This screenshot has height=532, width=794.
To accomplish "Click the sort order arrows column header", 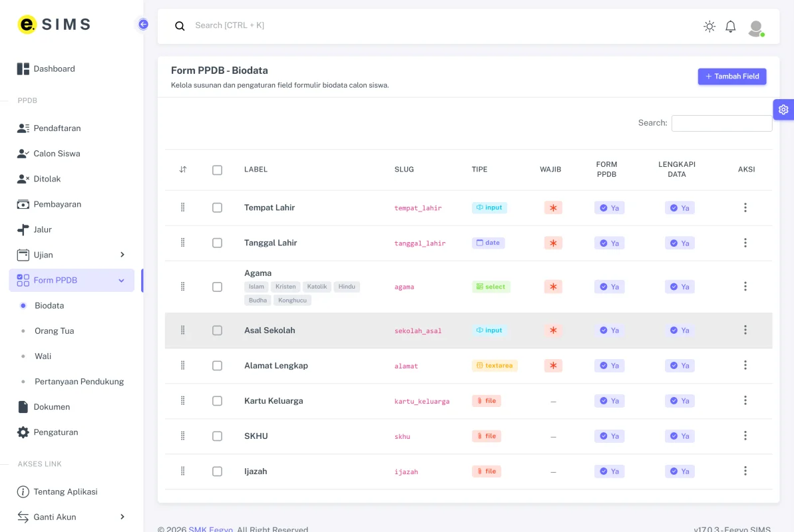I will [183, 170].
